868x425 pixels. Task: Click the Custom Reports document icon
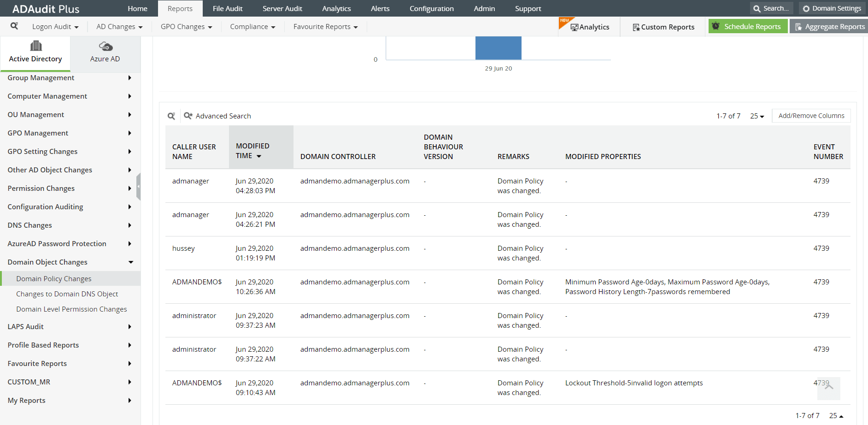(x=636, y=27)
